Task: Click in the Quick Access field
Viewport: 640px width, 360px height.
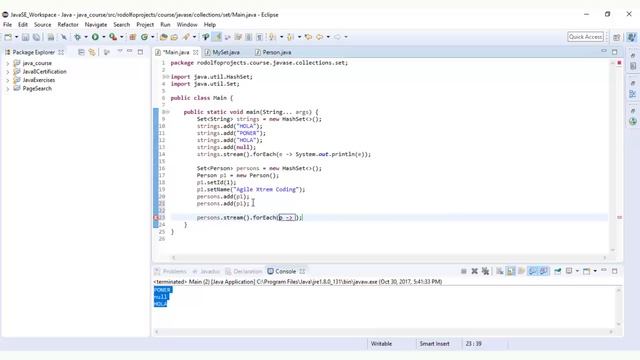Action: tap(585, 37)
